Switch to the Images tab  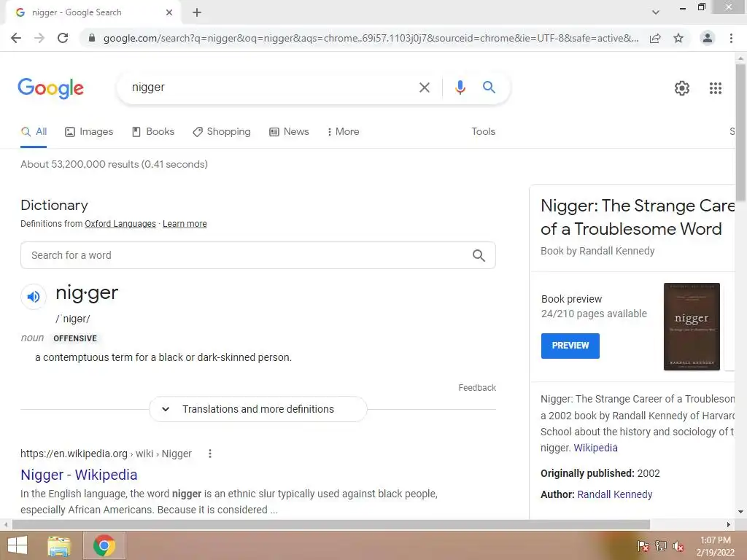tap(89, 132)
